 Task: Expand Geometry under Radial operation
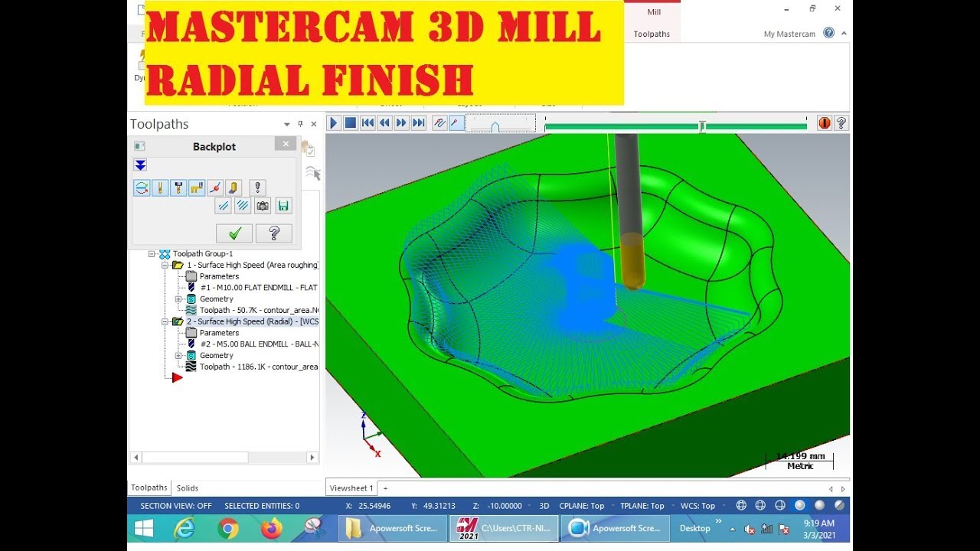[x=178, y=356]
